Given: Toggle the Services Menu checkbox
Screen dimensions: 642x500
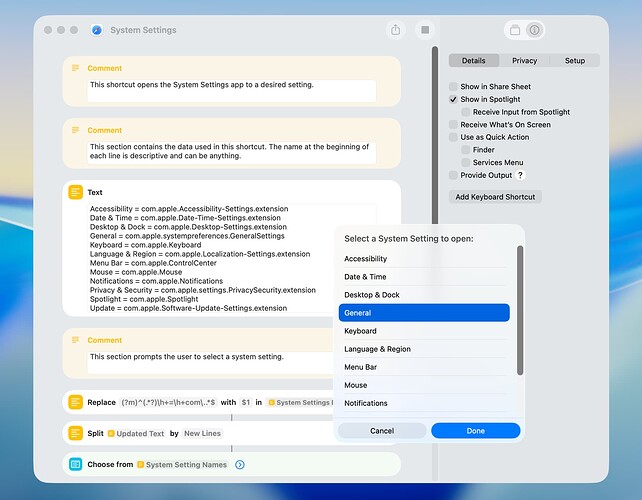Looking at the screenshot, I should point(466,163).
